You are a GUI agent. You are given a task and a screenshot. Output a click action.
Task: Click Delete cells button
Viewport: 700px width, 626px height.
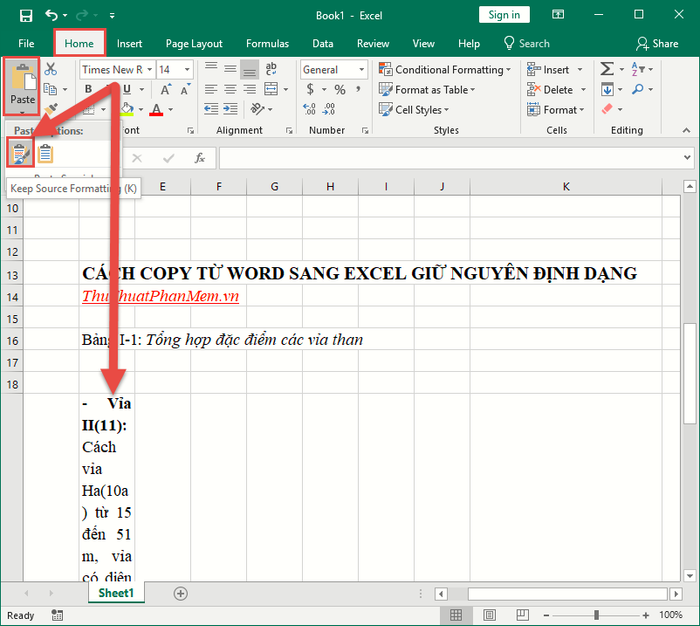550,90
